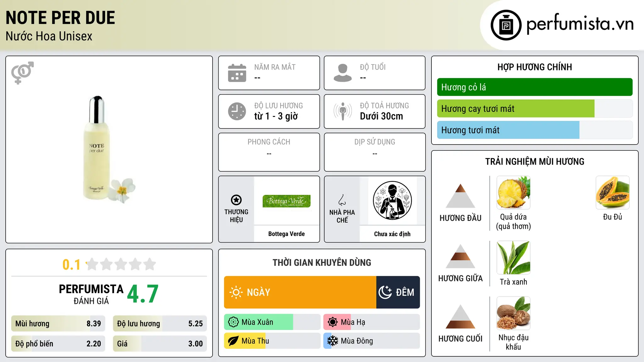Click the sun icon in day bar
Viewport: 644px width, 362px height.
236,292
